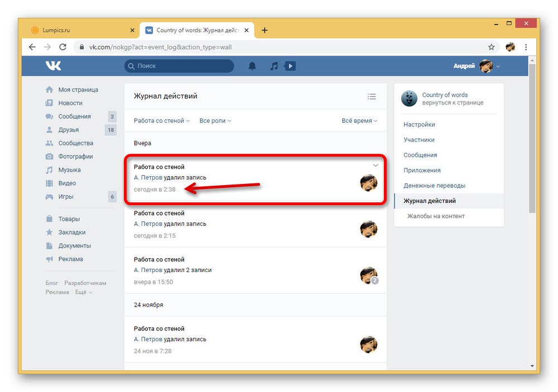Click the Музыка note icon in sidebar
The width and height of the screenshot is (558, 392).
[49, 170]
